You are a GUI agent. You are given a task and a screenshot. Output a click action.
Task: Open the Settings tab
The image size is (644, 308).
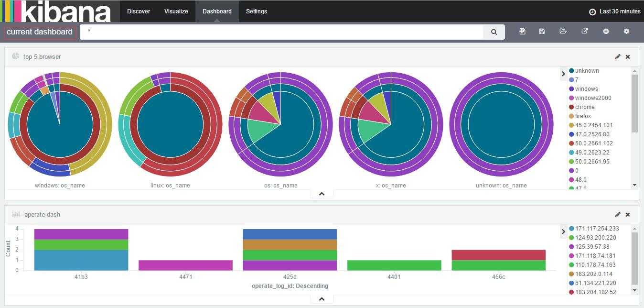257,11
